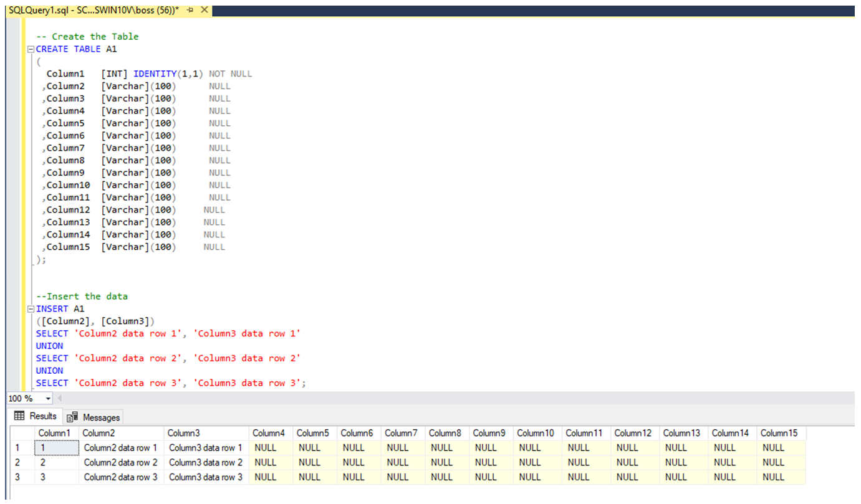Click the Column15 column header
Screen dimensions: 861x504
pyautogui.click(x=781, y=432)
